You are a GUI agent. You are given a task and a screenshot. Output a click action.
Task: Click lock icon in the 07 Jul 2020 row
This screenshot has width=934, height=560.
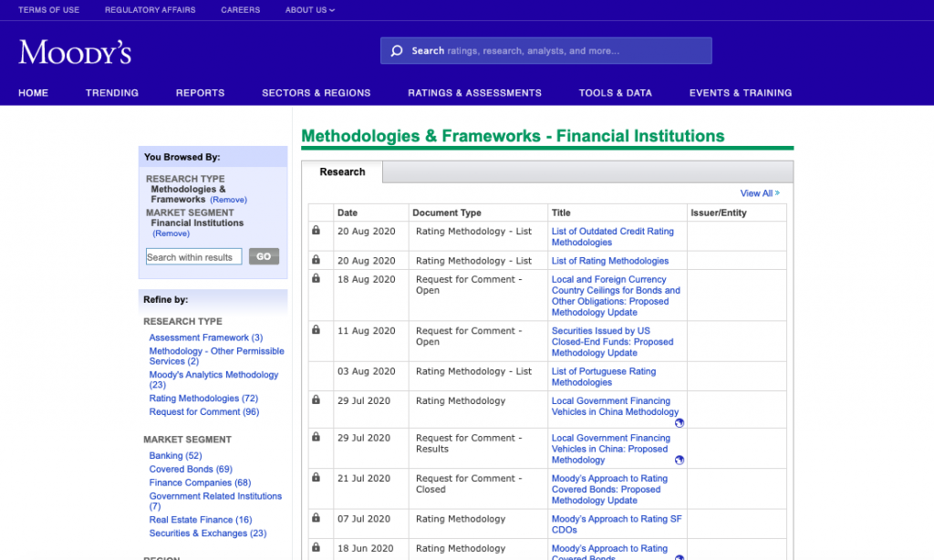coord(317,518)
